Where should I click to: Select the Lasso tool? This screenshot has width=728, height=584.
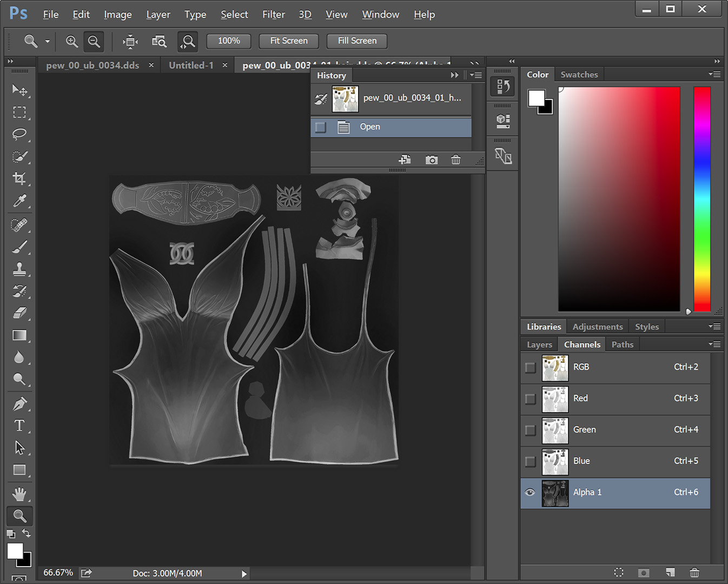coord(19,134)
